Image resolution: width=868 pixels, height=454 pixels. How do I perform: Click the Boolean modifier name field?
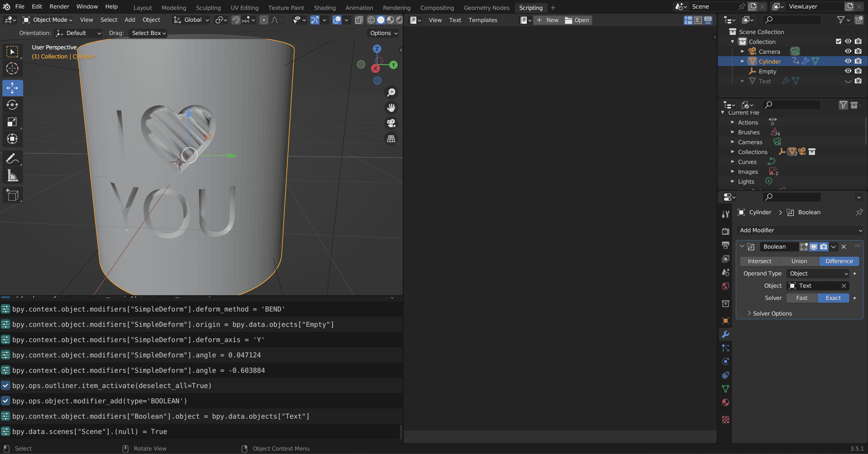point(779,247)
